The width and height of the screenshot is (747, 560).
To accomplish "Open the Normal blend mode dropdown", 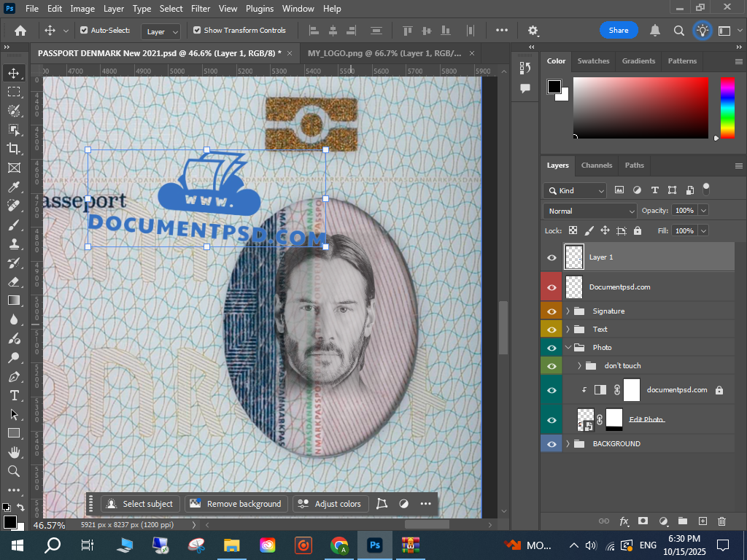I will coord(589,211).
